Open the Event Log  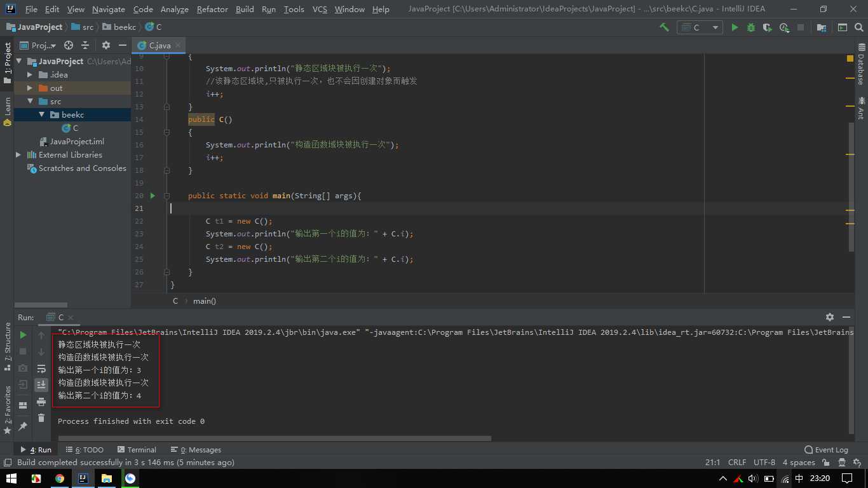[826, 449]
